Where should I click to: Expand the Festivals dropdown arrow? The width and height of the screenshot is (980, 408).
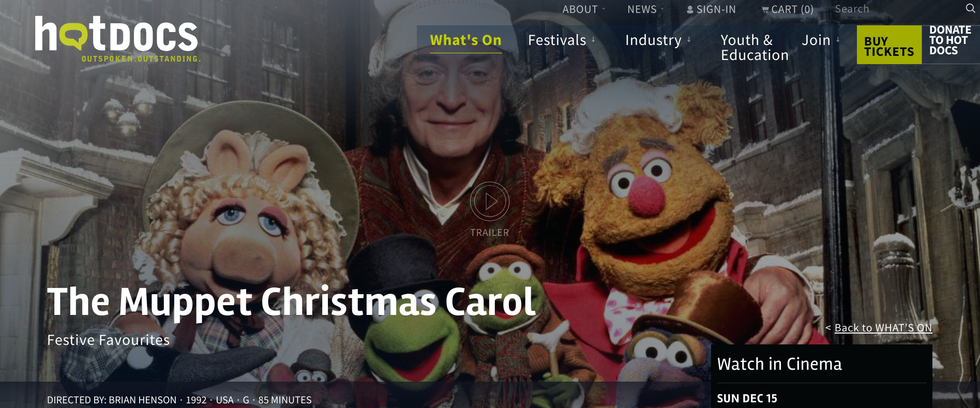pyautogui.click(x=593, y=39)
